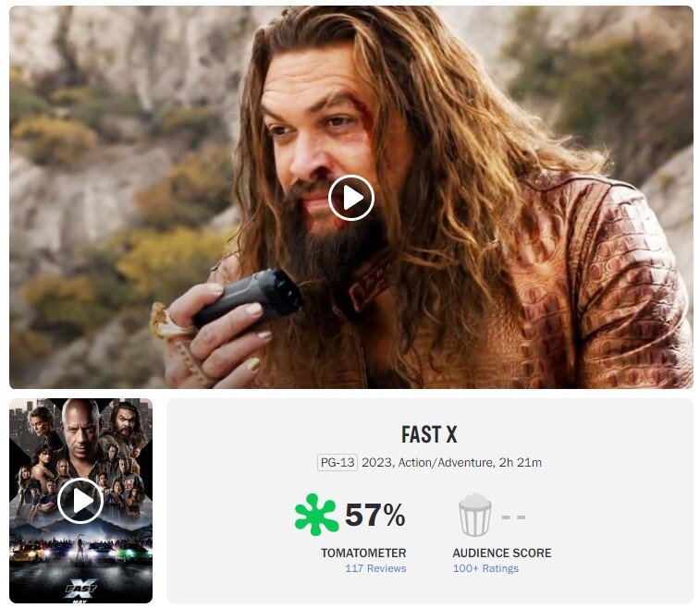Play the Fast X trailer in large image
This screenshot has width=700, height=608.
[350, 198]
